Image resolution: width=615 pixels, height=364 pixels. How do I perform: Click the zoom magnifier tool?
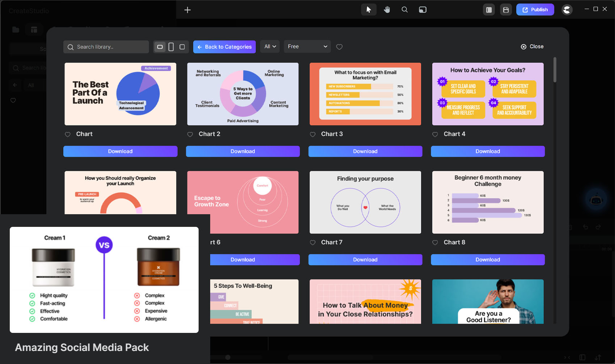point(404,10)
